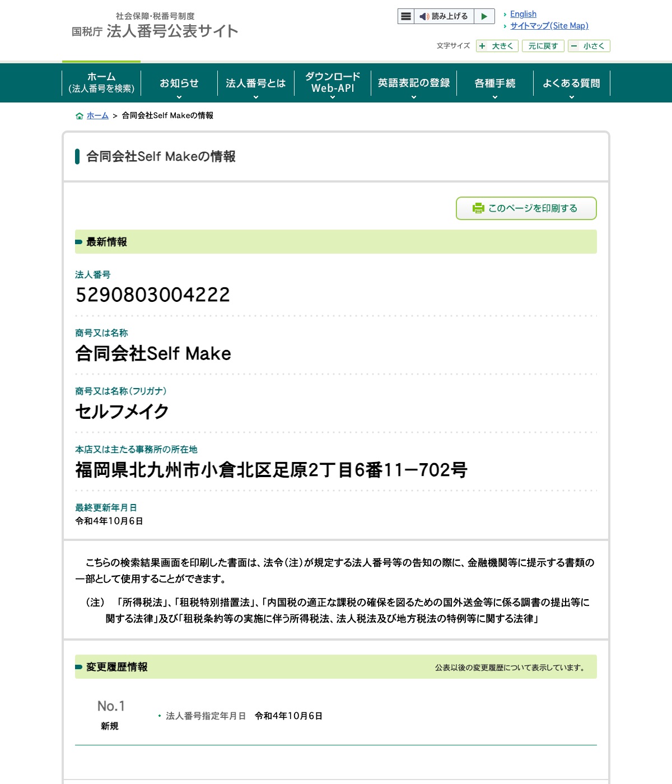Click the 読み上げる speaker button

pos(444,16)
